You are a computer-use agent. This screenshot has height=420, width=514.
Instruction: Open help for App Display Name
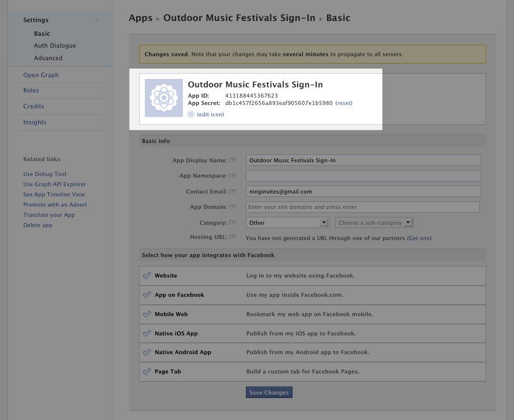click(x=232, y=160)
